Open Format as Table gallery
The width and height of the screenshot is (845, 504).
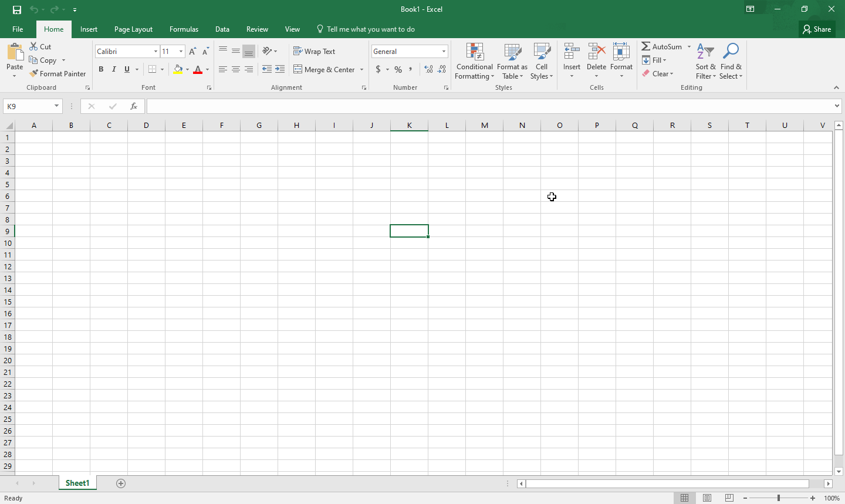512,61
